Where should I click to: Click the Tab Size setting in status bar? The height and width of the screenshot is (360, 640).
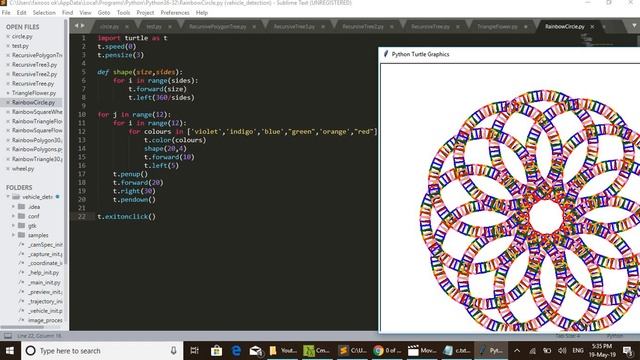[x=568, y=336]
